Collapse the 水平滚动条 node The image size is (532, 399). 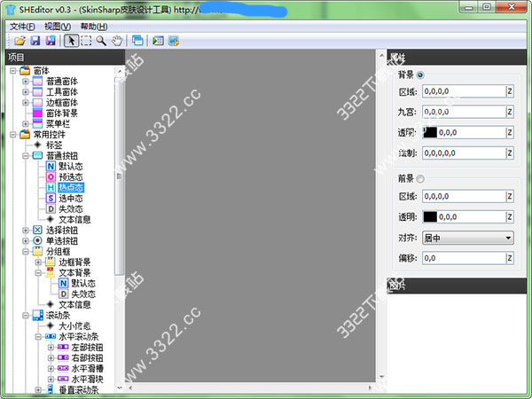pos(38,337)
